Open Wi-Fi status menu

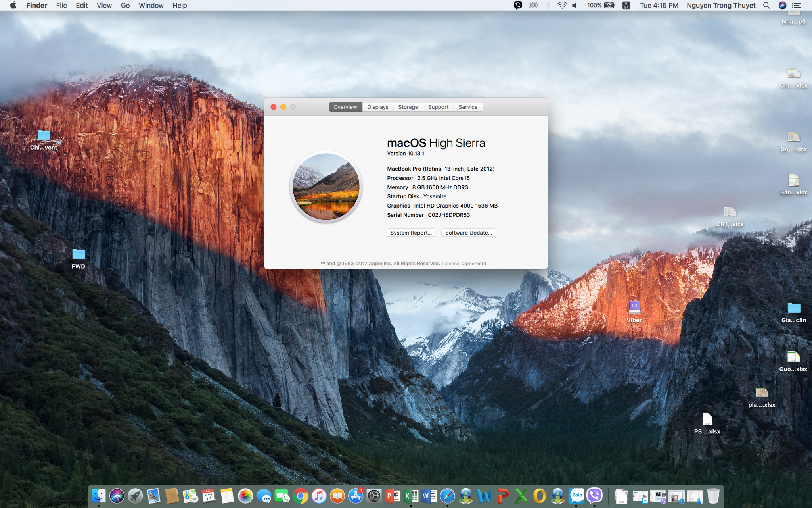pos(562,6)
